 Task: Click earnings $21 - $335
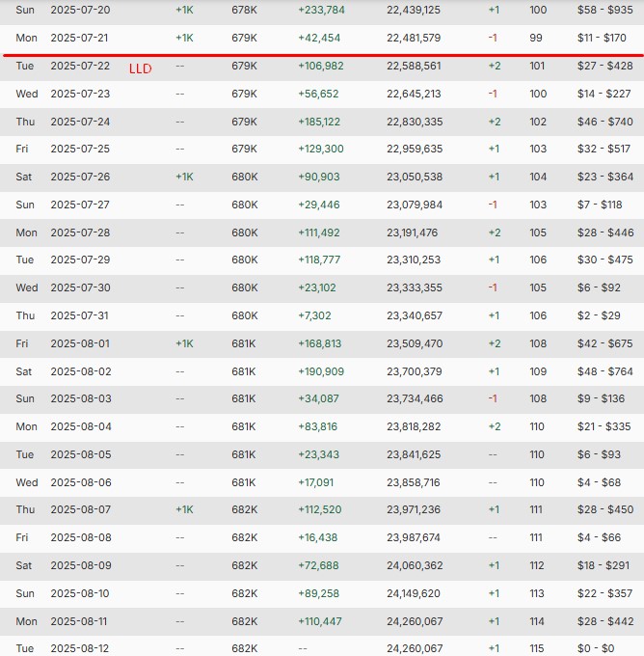[604, 426]
